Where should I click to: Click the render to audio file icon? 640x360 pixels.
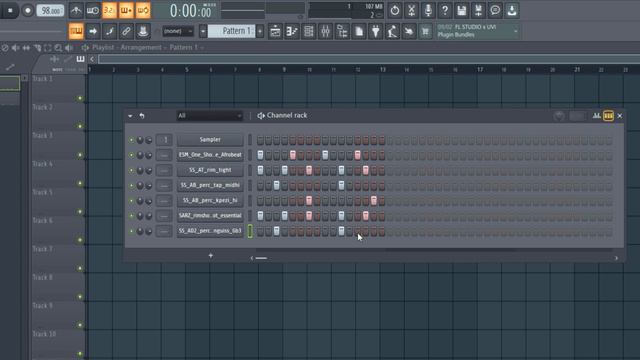coord(478,11)
